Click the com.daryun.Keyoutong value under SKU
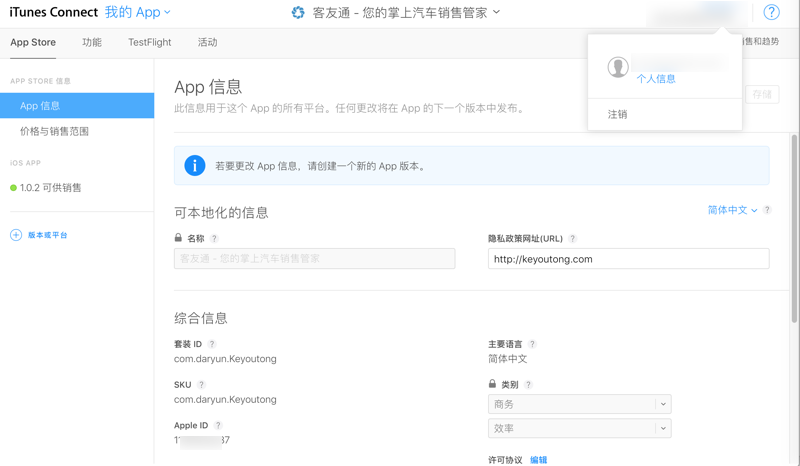 pyautogui.click(x=225, y=399)
